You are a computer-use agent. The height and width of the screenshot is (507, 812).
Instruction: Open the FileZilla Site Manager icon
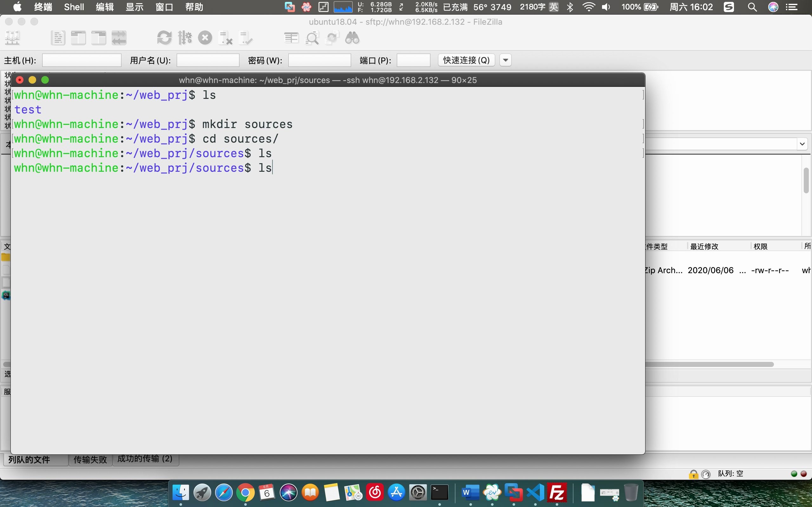coord(12,38)
